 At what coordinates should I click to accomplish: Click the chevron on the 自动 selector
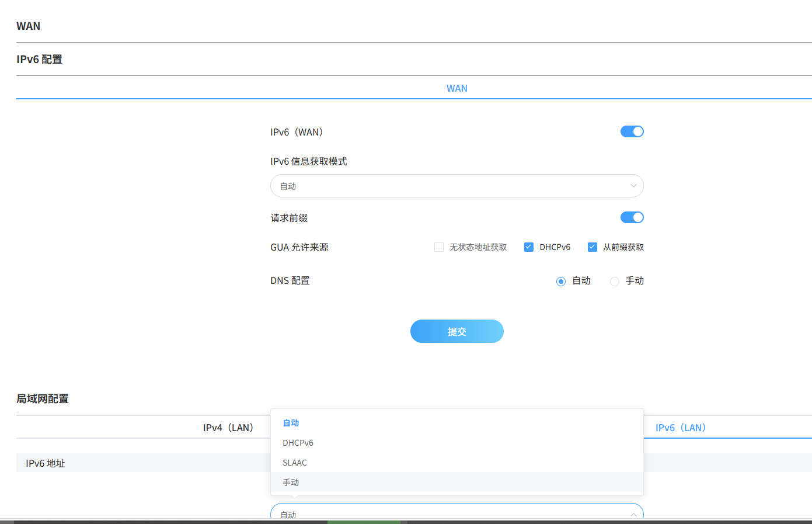[x=633, y=514]
